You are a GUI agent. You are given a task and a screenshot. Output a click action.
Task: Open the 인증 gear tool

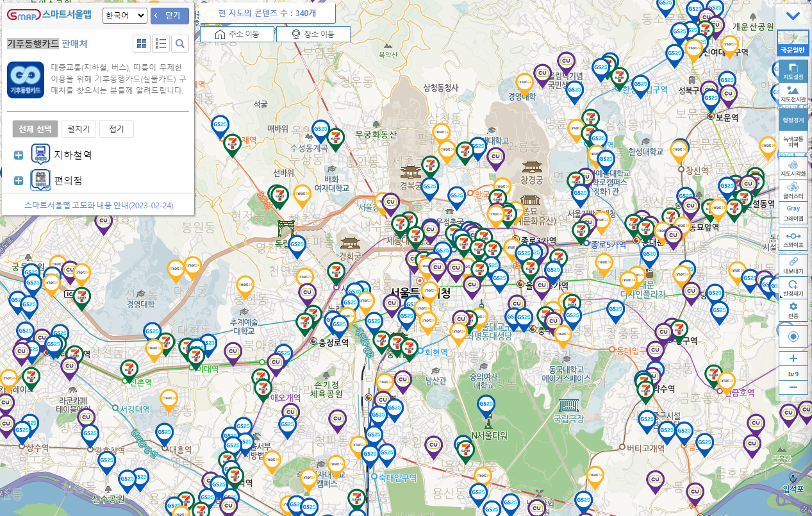793,310
